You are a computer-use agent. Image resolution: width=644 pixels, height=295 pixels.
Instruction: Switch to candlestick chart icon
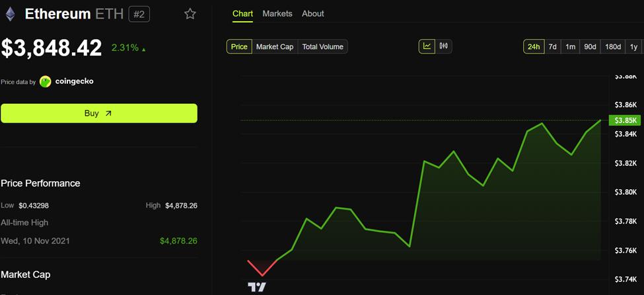click(x=444, y=46)
